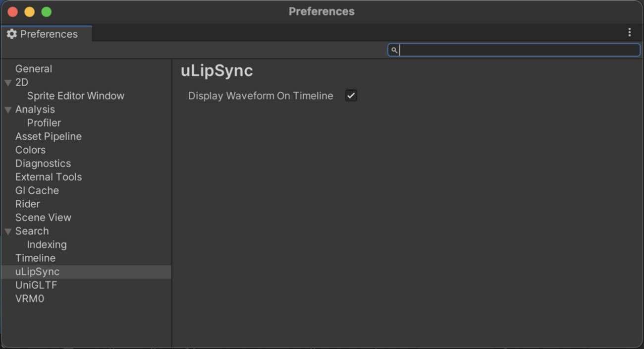Toggle Display Waveform On Timeline checkbox
The height and width of the screenshot is (349, 644).
coord(351,96)
